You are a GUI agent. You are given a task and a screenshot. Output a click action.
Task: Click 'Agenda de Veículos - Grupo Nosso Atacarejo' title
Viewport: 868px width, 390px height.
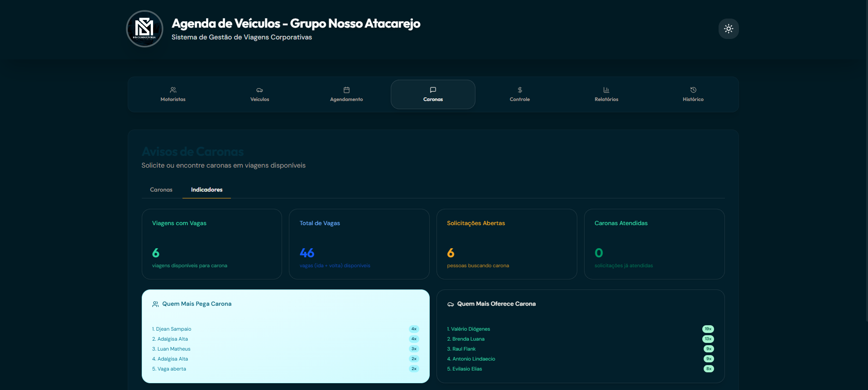(296, 23)
